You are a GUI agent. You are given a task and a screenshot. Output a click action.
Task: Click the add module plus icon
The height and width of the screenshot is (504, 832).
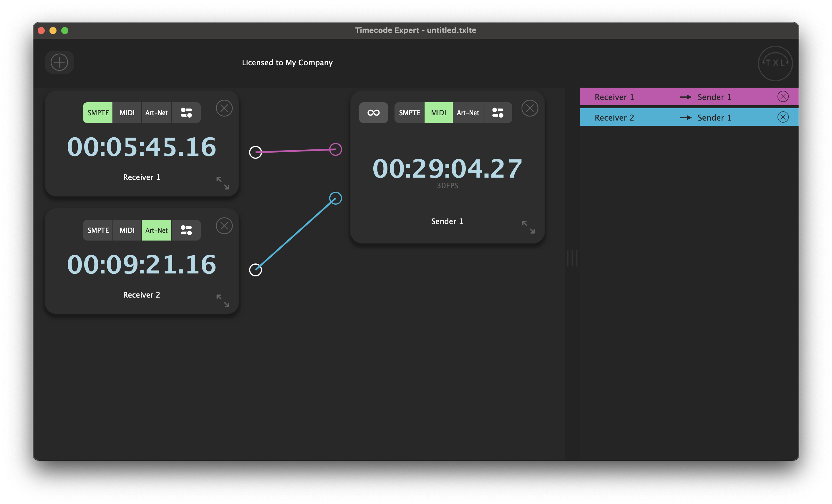(x=59, y=62)
